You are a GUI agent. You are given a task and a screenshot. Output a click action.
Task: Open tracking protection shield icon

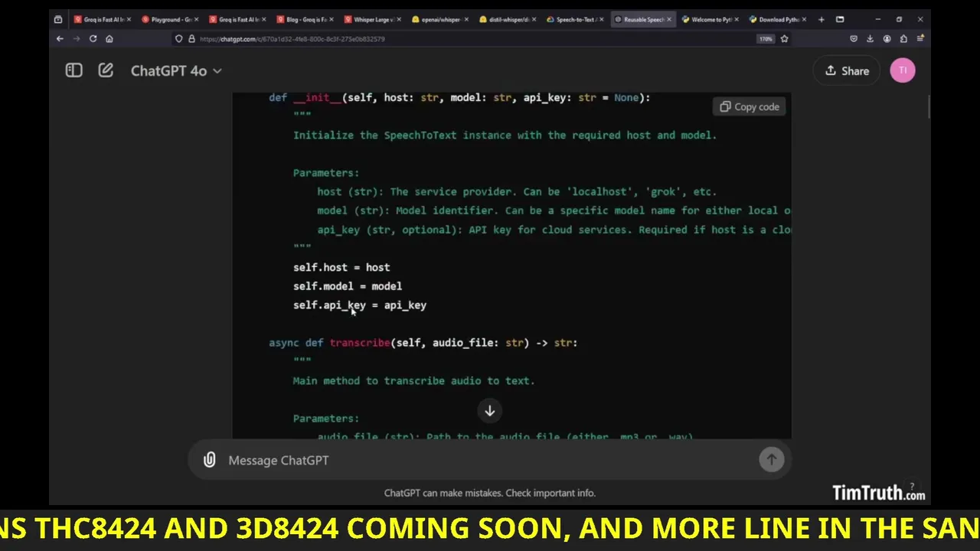[x=179, y=38]
